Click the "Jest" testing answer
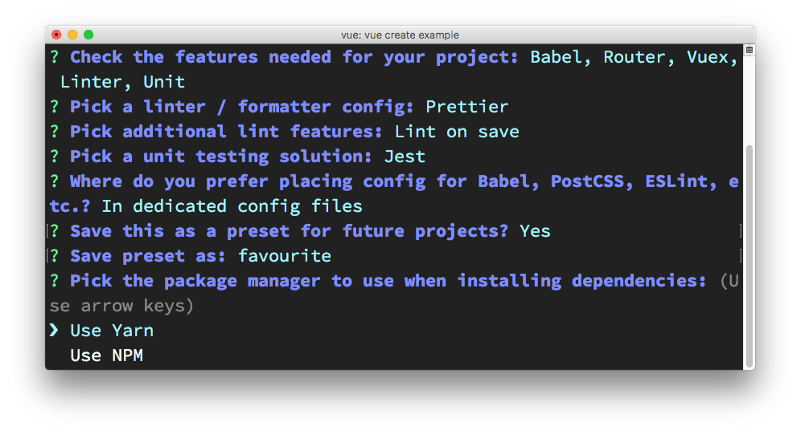The height and width of the screenshot is (434, 800). [405, 156]
